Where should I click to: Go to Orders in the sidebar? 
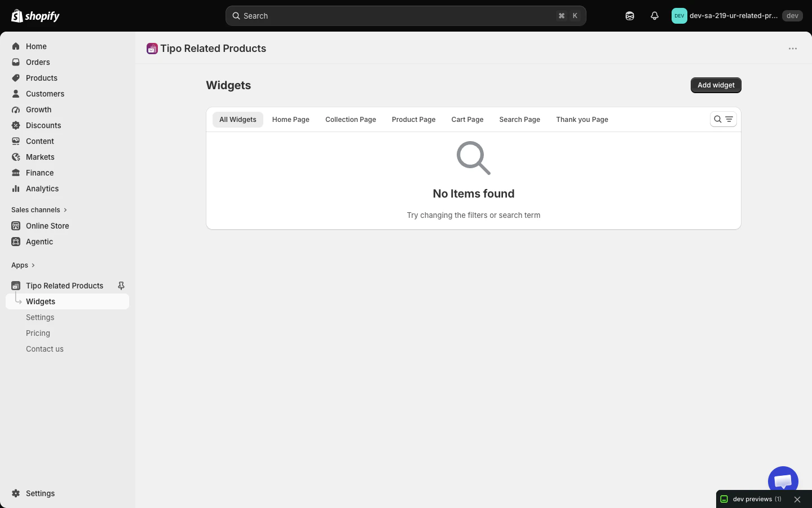(68, 62)
